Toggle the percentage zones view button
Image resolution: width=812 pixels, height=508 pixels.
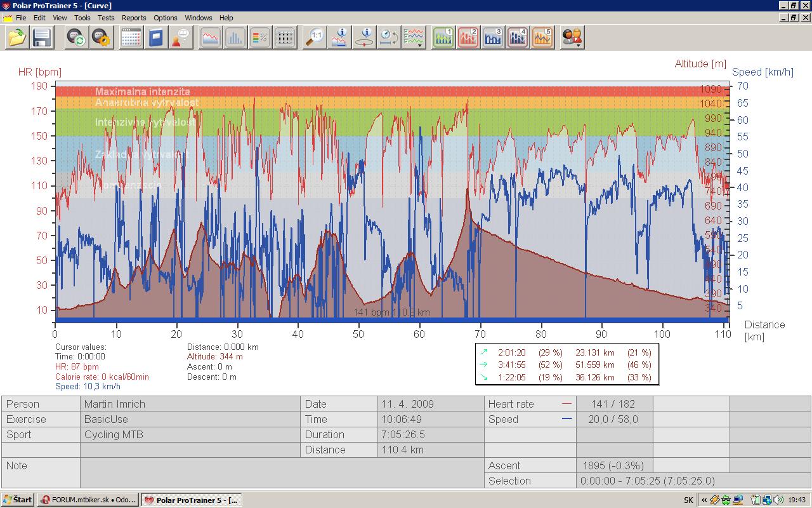pos(260,37)
